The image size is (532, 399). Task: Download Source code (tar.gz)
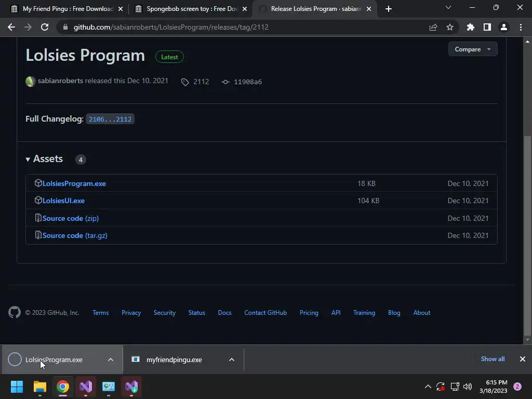[75, 235]
